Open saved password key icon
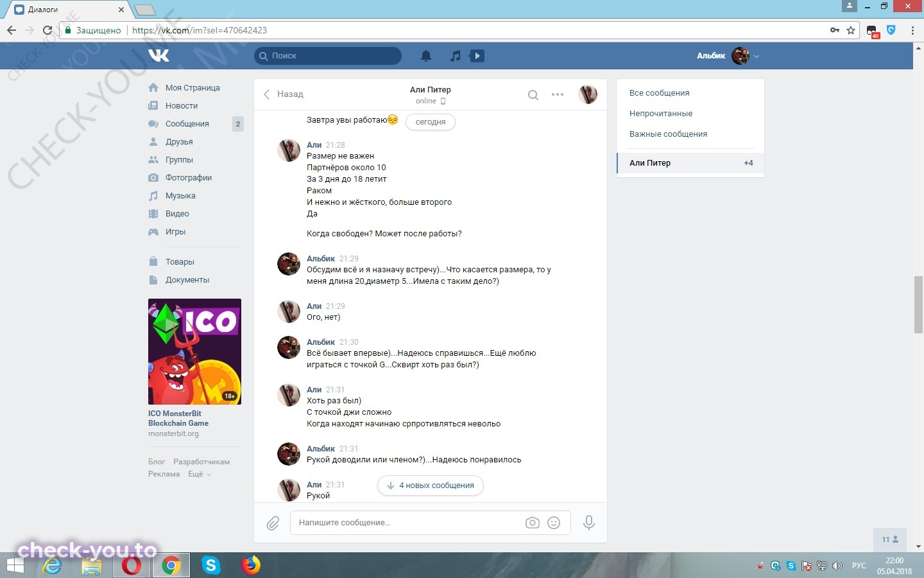Viewport: 924px width, 578px height. 835,30
